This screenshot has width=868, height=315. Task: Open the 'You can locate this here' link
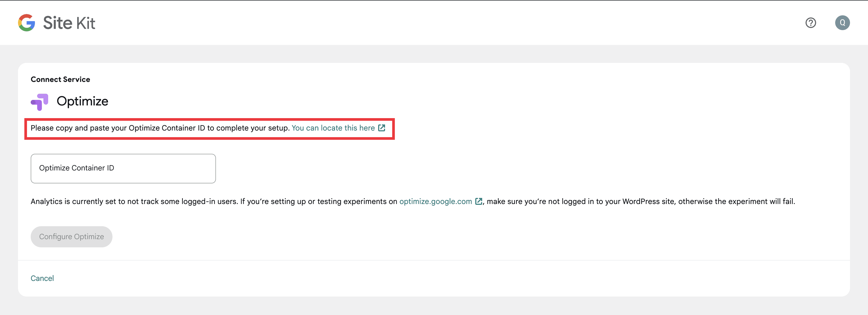tap(333, 128)
